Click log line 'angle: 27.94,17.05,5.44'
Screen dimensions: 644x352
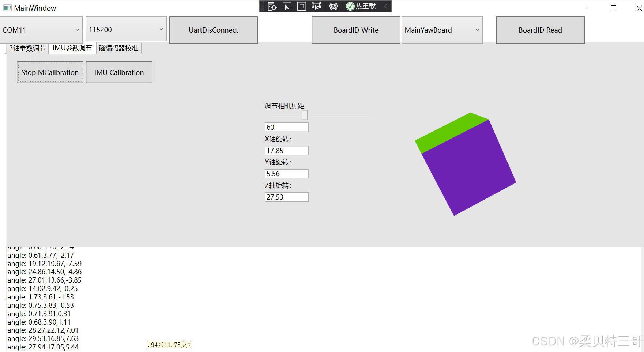(x=43, y=347)
